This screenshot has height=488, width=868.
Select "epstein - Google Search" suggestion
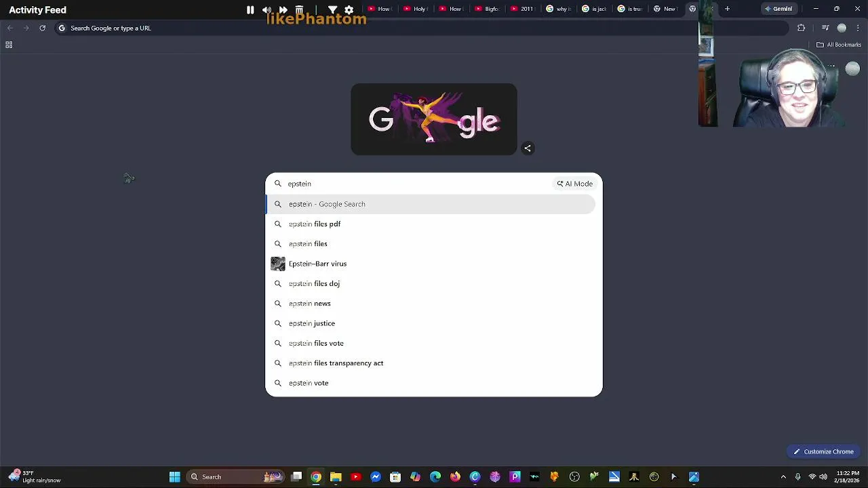coord(431,204)
